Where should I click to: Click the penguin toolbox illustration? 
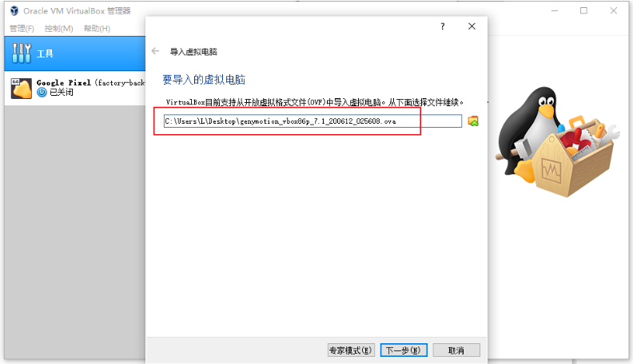coord(557,141)
